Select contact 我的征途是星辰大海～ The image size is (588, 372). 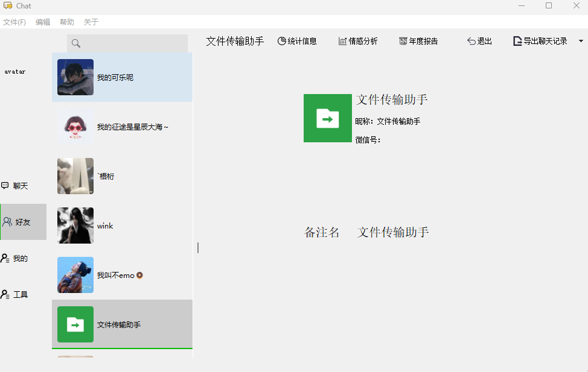coord(123,127)
